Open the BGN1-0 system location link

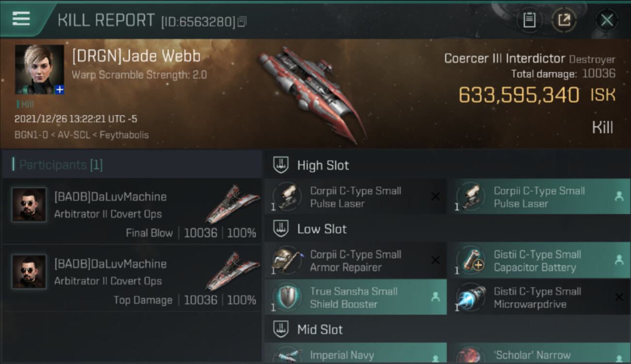point(31,135)
